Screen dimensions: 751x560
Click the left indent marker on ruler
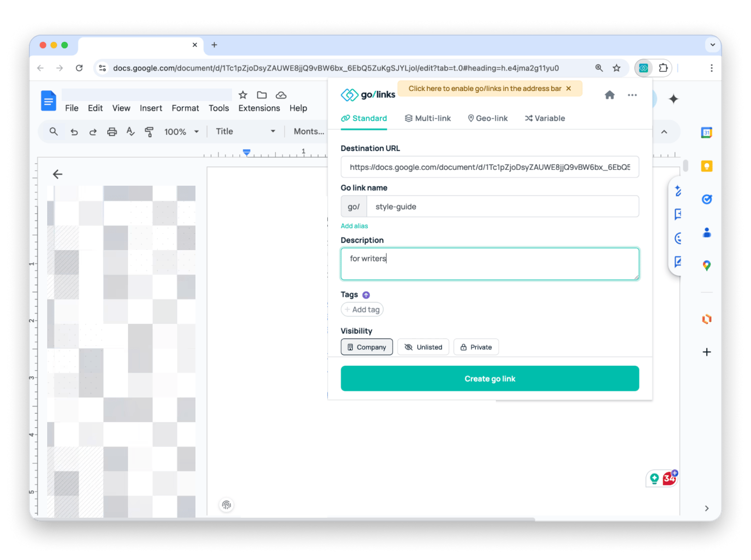[246, 153]
